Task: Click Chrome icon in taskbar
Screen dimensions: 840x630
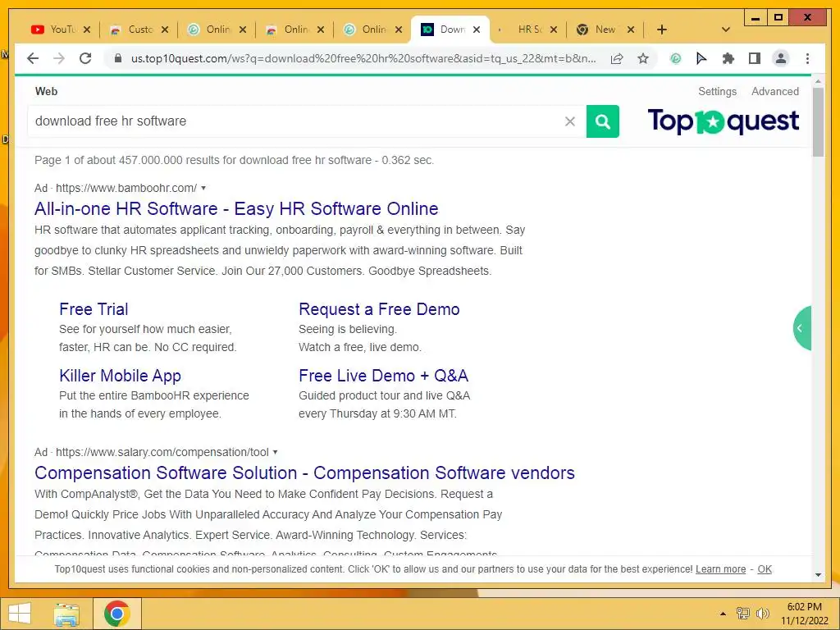Action: pos(116,614)
